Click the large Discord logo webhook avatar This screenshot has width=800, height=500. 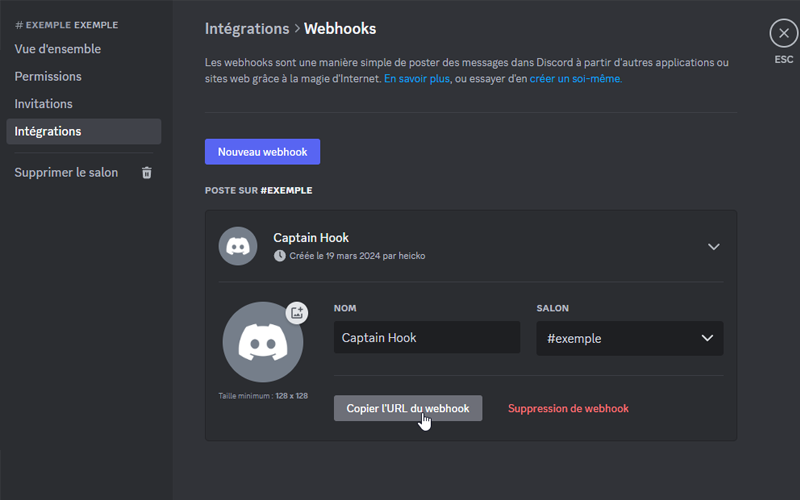coord(262,342)
